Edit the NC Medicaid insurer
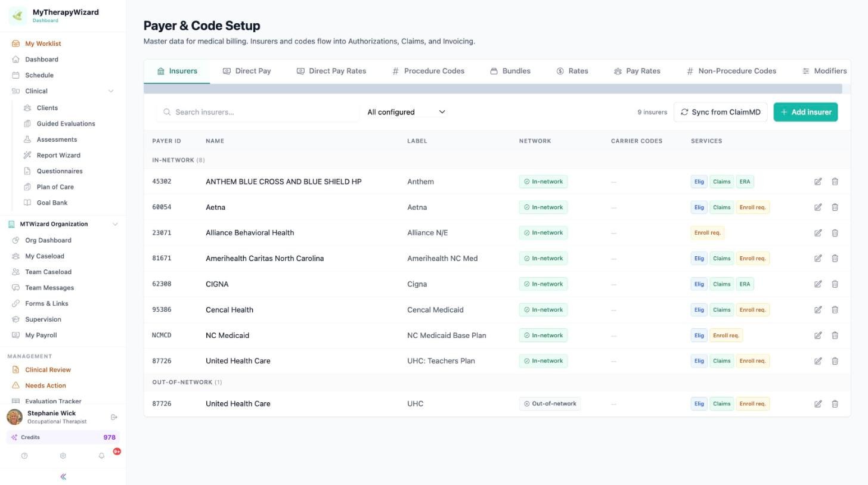This screenshot has height=485, width=868. pyautogui.click(x=818, y=335)
